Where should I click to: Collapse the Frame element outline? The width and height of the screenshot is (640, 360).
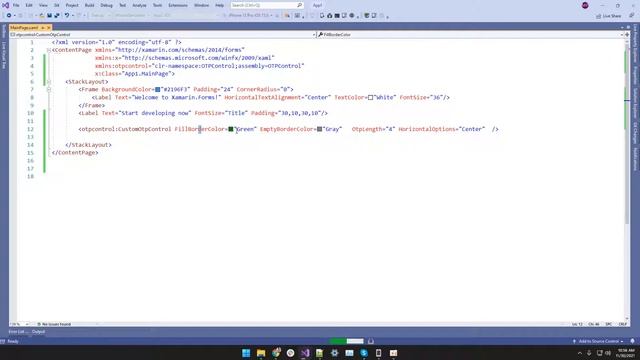tap(49, 89)
